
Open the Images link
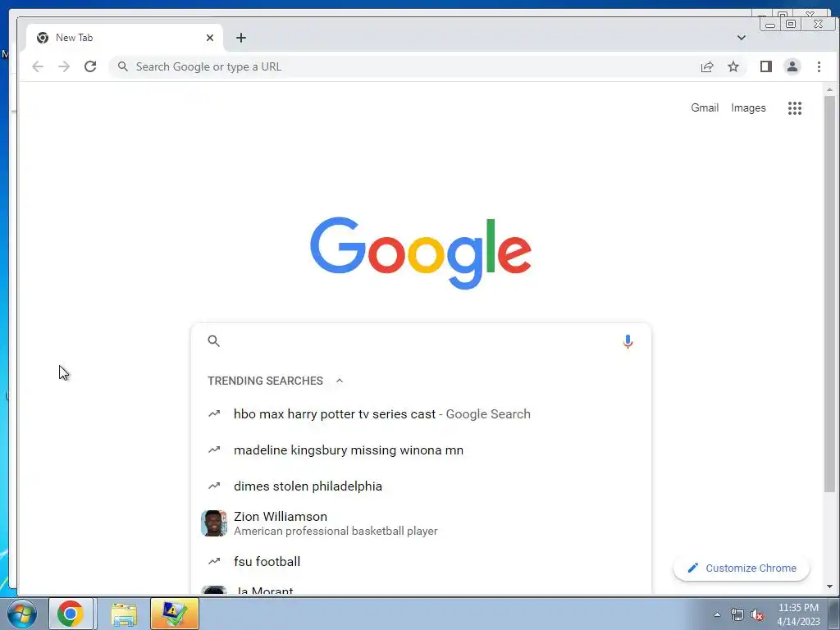(x=748, y=107)
